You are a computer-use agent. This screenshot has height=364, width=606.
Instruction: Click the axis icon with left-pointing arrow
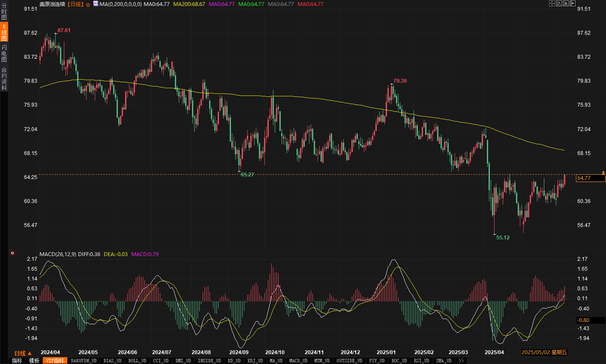(x=559, y=3)
